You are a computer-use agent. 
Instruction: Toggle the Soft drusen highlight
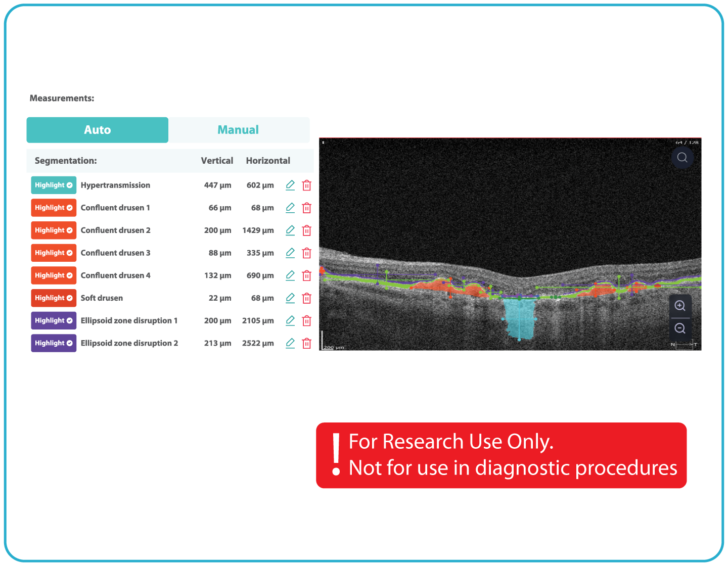53,298
